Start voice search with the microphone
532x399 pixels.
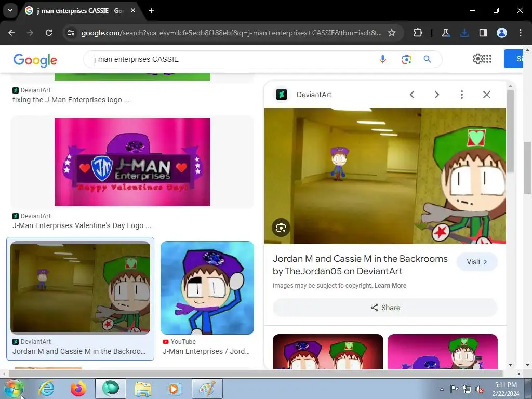pos(383,59)
